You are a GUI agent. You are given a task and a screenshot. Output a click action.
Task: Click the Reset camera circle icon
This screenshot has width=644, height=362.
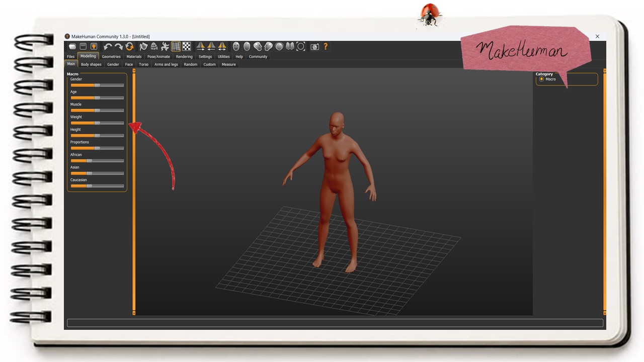tap(301, 47)
